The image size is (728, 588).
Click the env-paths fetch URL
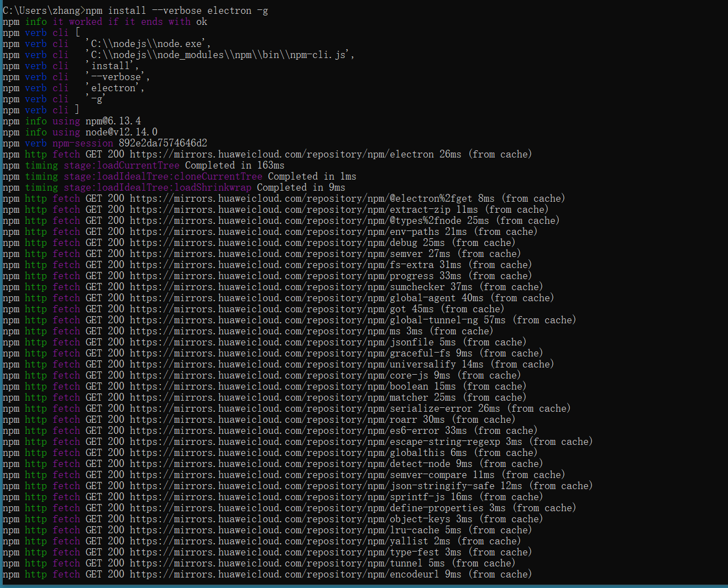pyautogui.click(x=285, y=232)
